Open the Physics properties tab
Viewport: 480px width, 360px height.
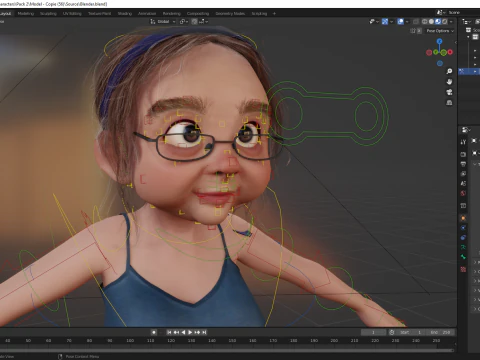point(463,228)
